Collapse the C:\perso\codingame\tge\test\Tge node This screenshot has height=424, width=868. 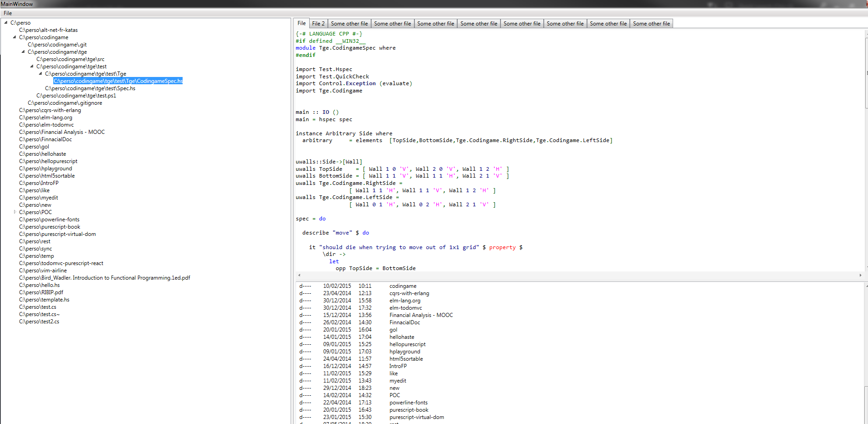41,73
